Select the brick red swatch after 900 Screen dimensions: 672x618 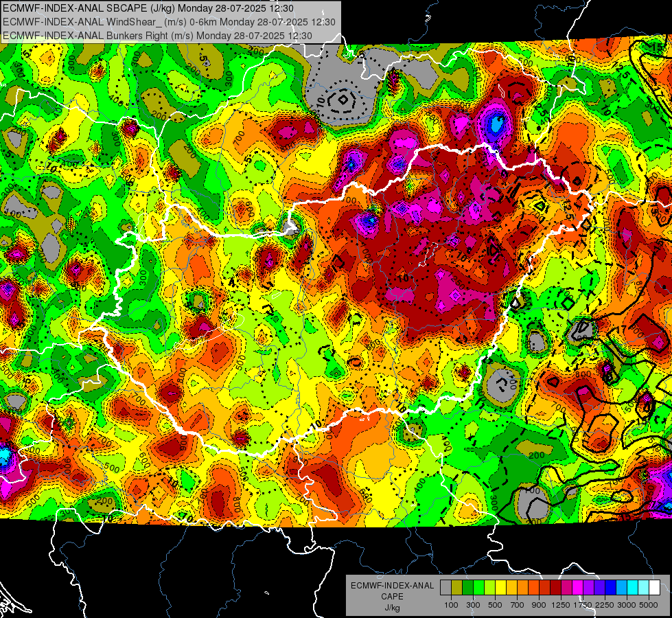click(545, 588)
